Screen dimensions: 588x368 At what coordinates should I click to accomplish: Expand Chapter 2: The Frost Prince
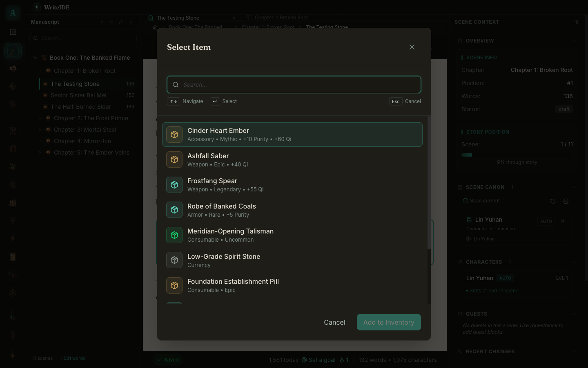pos(40,118)
